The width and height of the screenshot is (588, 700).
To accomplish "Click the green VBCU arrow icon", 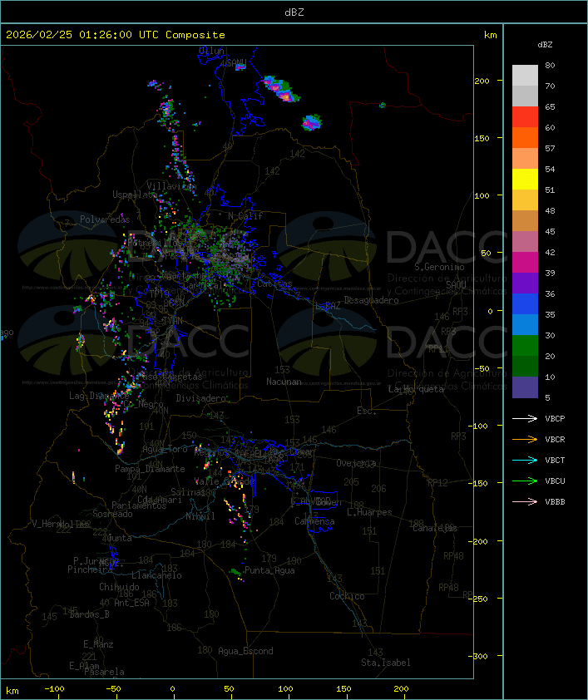I will click(525, 481).
